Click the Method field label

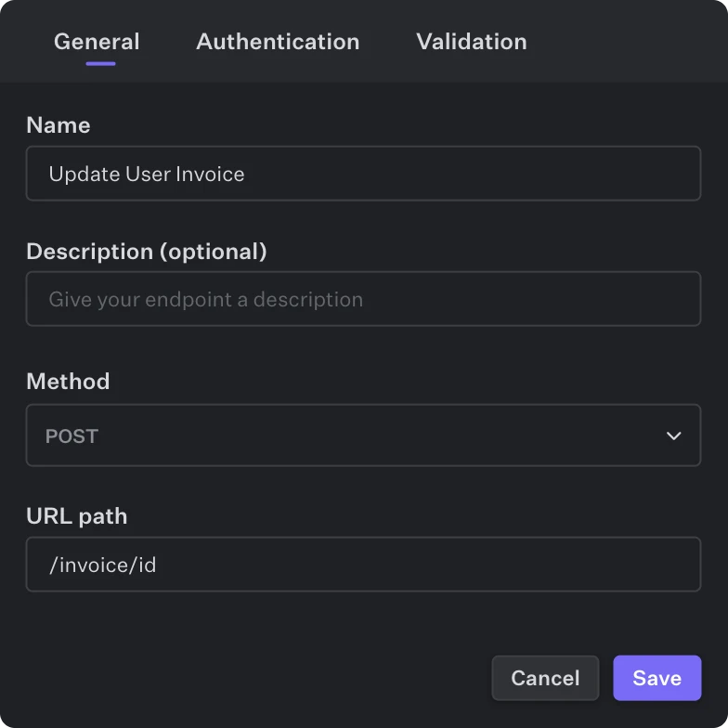(x=68, y=382)
